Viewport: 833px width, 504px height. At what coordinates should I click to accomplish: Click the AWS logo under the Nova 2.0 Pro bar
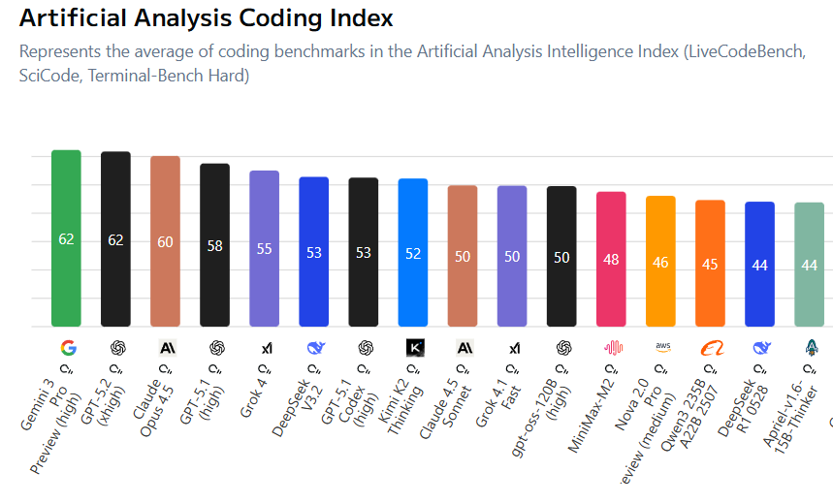663,347
